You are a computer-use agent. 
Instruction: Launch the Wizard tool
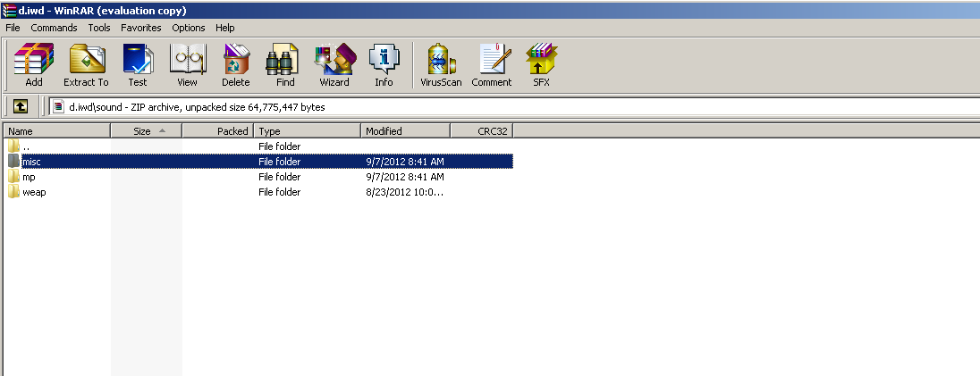pyautogui.click(x=334, y=65)
